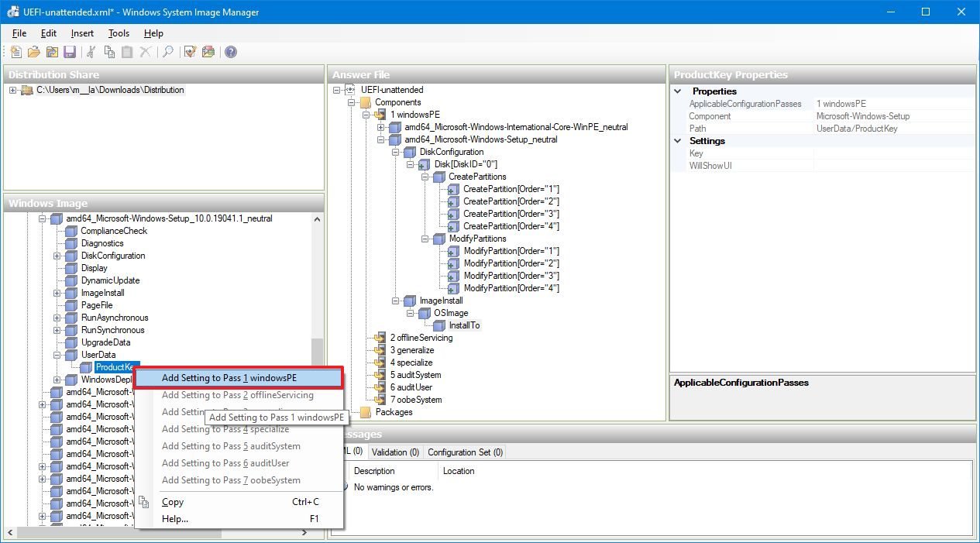Click Windows Image horizontal scrollbar right arrow
This screenshot has width=980, height=543.
point(305,533)
